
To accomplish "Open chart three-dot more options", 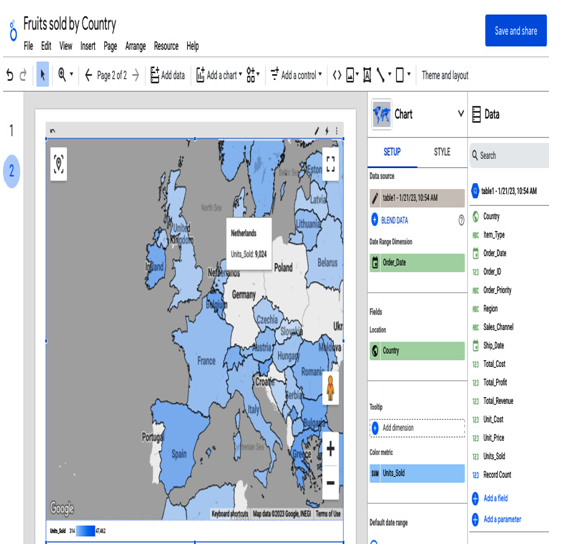I will [336, 131].
